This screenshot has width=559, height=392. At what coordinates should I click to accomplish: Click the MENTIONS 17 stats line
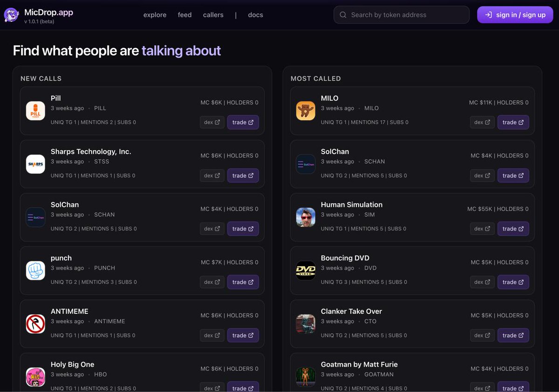[x=365, y=122]
